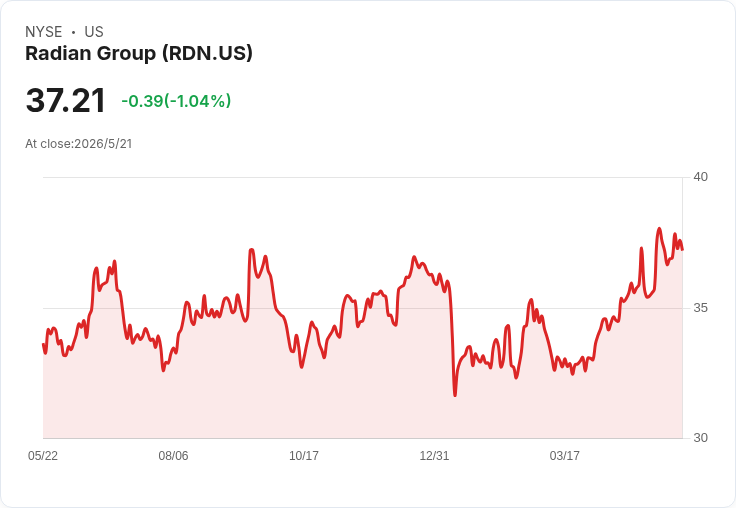Click the 03/17 date axis label
This screenshot has height=508, width=736.
[565, 455]
